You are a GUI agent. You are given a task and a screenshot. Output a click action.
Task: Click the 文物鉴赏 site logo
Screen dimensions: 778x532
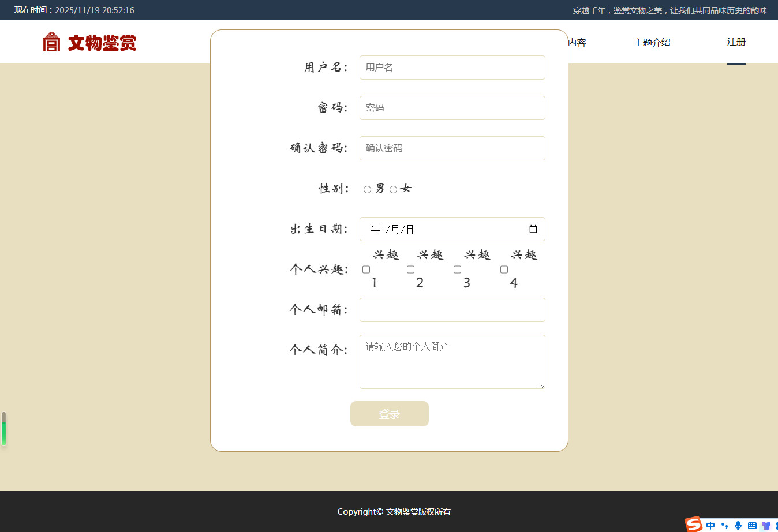tap(90, 42)
